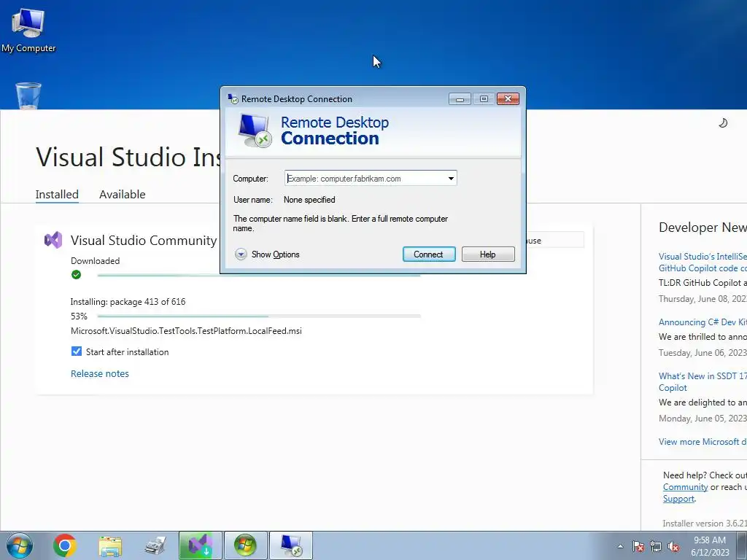Launch Google Chrome from the taskbar

click(x=65, y=545)
